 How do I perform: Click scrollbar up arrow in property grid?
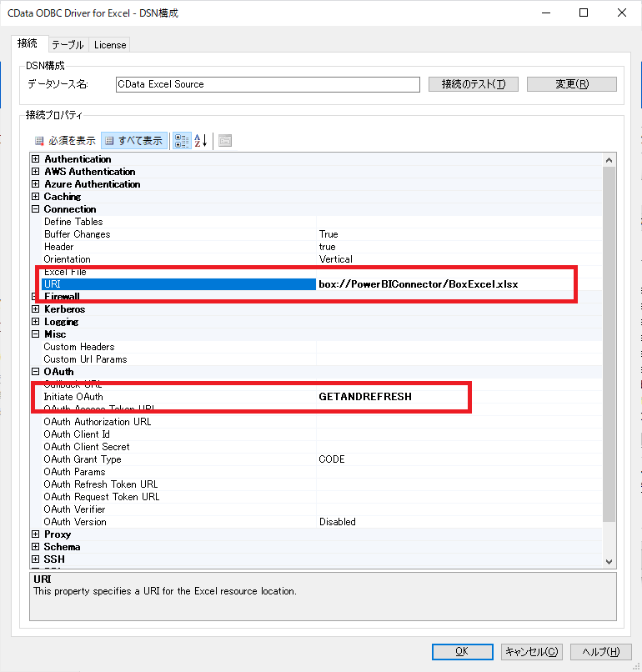click(609, 160)
